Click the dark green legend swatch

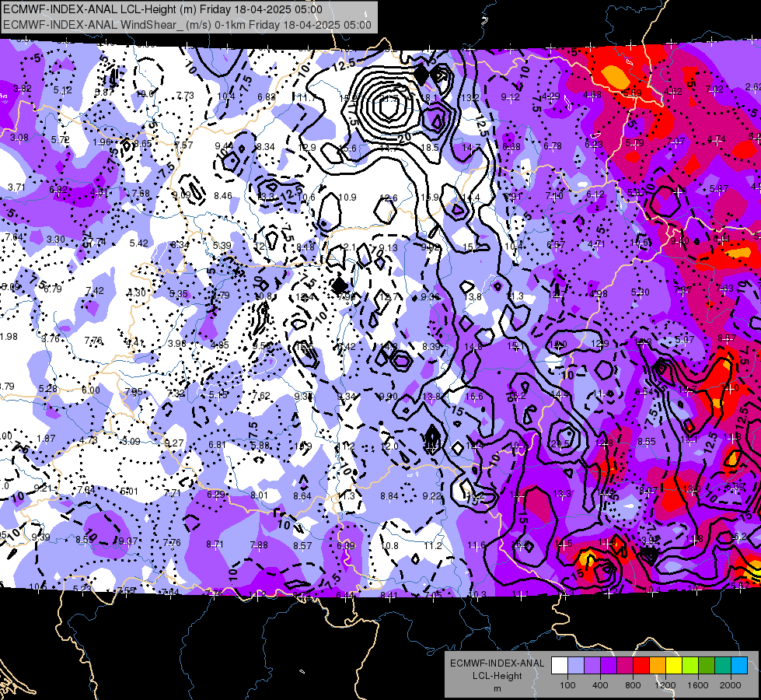click(707, 665)
